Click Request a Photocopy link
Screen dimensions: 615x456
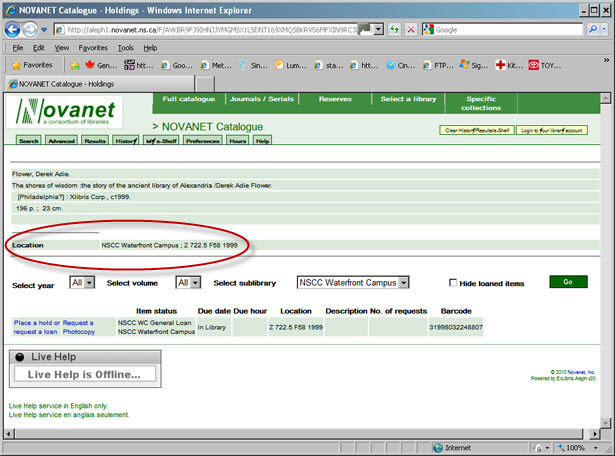[x=79, y=327]
